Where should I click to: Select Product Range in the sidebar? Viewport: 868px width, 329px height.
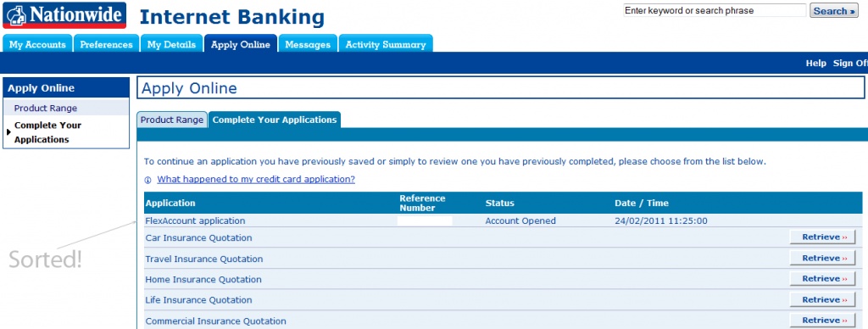[x=46, y=108]
